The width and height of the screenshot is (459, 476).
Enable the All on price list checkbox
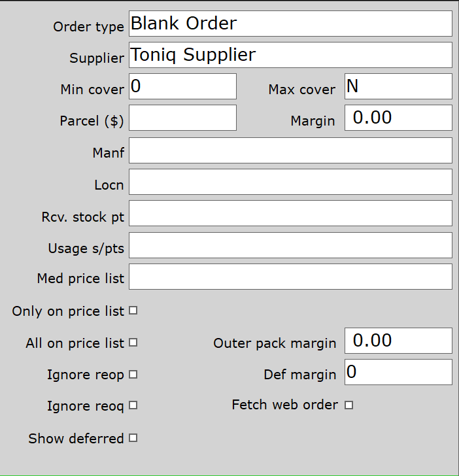[x=133, y=342]
